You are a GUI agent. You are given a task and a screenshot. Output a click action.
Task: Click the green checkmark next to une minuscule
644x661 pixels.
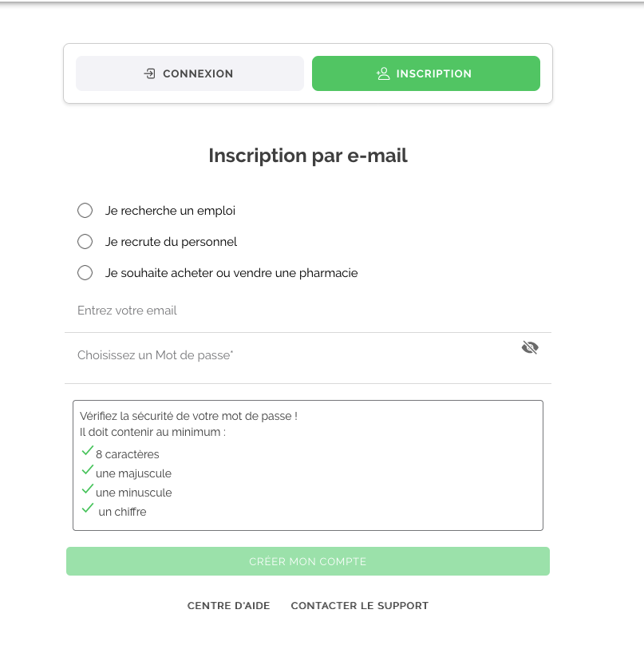87,489
